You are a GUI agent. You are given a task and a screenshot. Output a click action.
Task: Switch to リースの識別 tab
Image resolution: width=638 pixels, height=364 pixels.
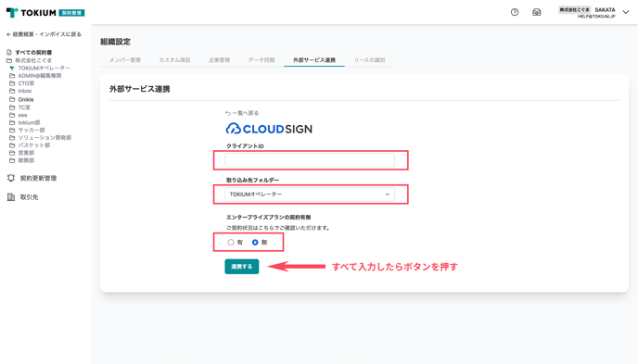pos(369,59)
